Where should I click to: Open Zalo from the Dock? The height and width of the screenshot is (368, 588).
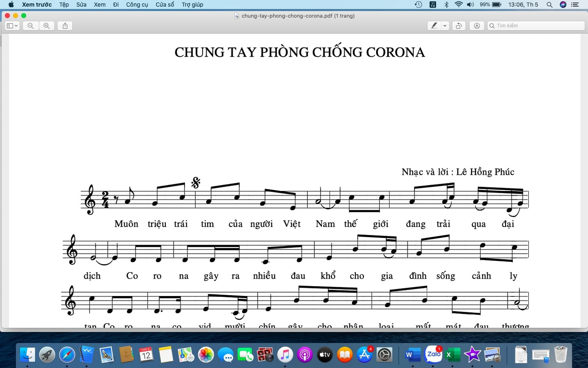pos(433,355)
